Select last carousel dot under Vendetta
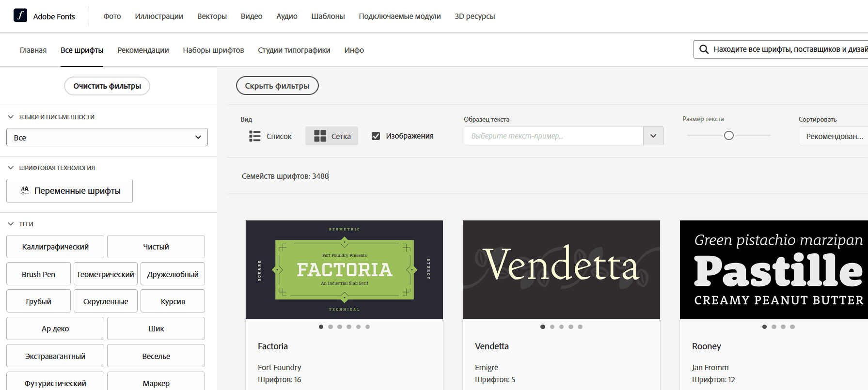This screenshot has width=868, height=390. (x=580, y=327)
